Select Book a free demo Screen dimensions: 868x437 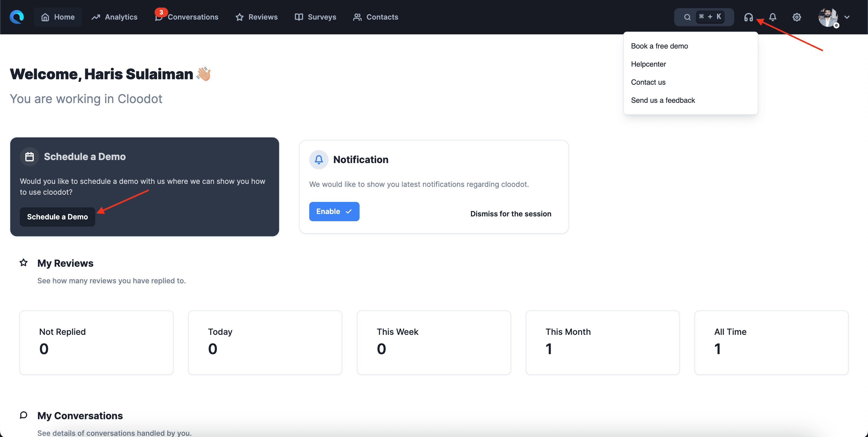[659, 46]
